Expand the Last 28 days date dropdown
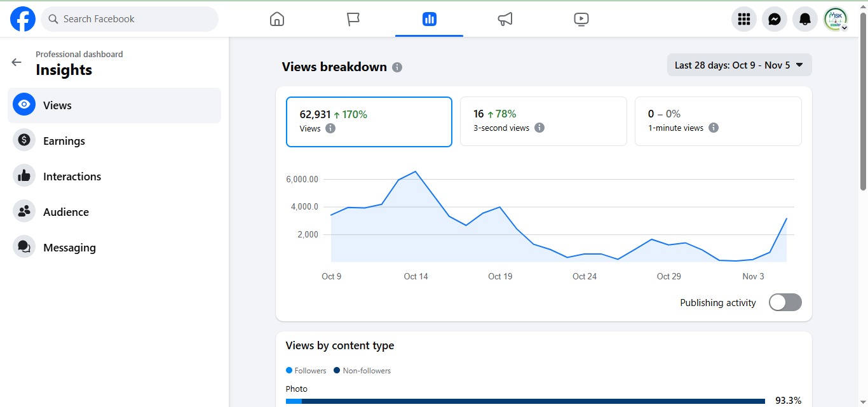The width and height of the screenshot is (868, 407). tap(739, 65)
